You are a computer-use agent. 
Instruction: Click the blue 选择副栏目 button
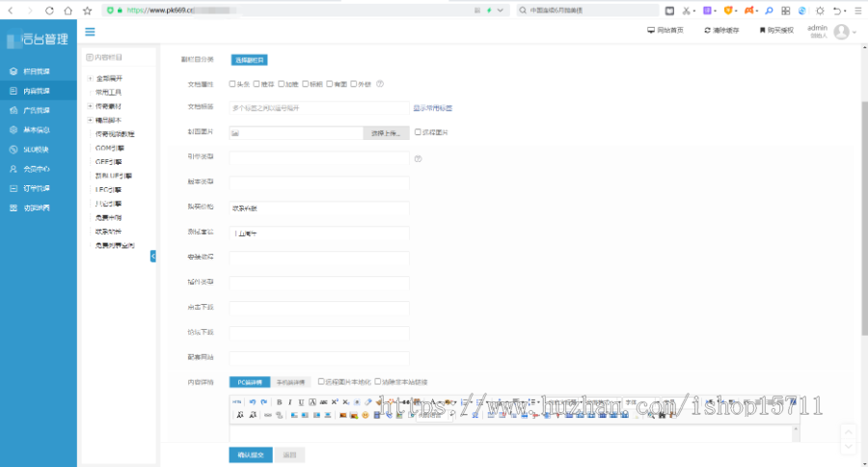[x=249, y=60]
